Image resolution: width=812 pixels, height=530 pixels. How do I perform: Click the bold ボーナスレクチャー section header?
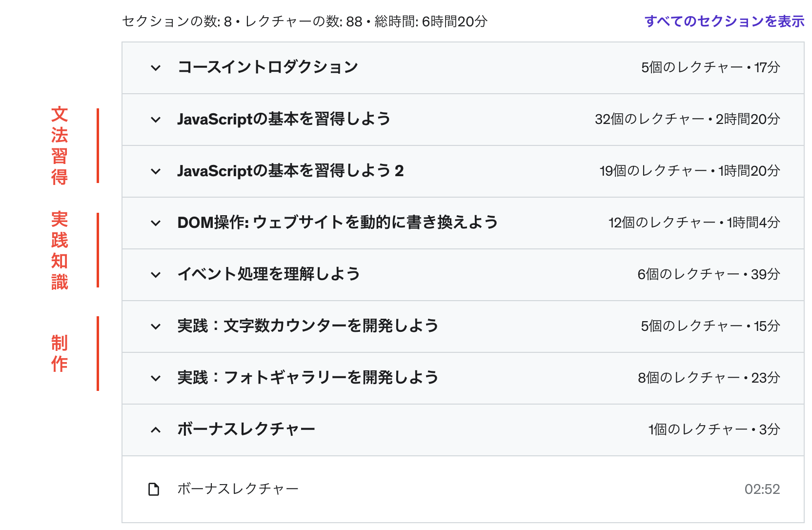click(x=246, y=429)
